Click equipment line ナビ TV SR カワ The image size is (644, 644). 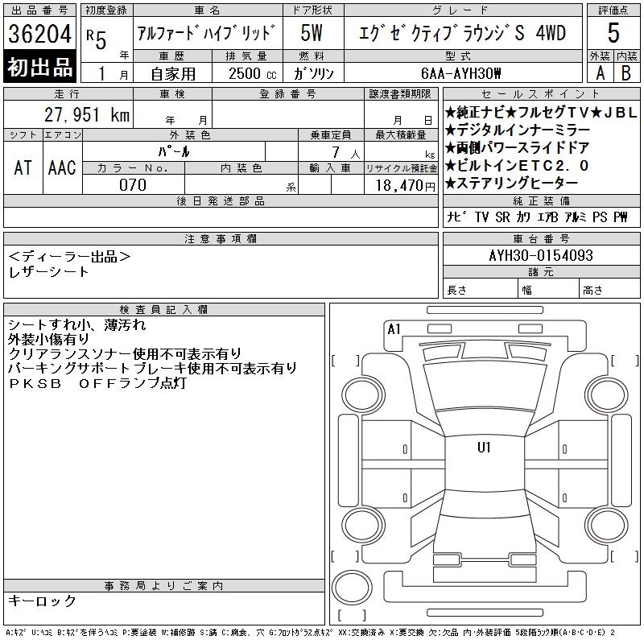click(537, 217)
